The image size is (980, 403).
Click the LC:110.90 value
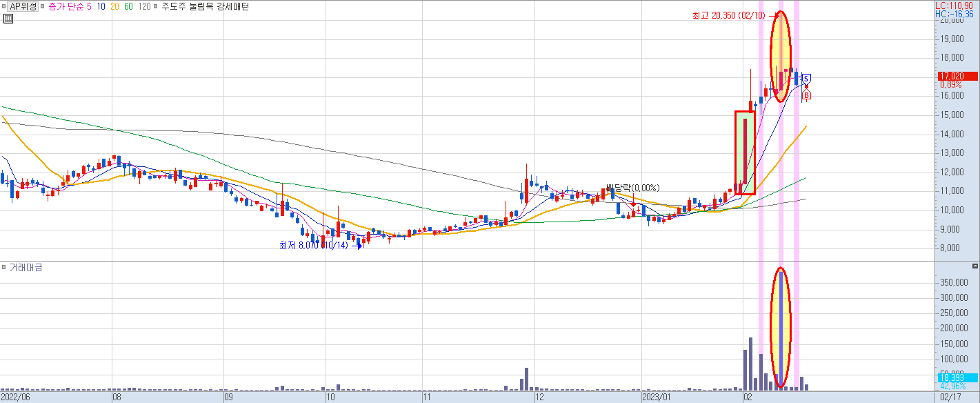954,6
